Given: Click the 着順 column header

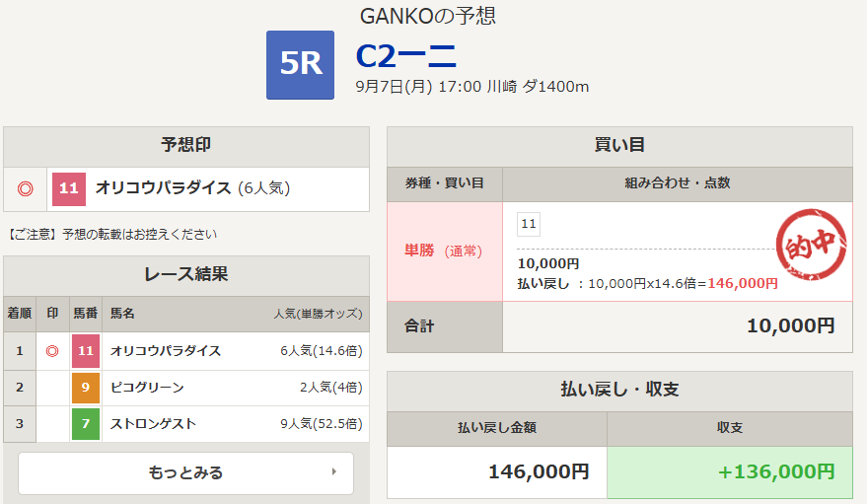Looking at the screenshot, I should 20,314.
